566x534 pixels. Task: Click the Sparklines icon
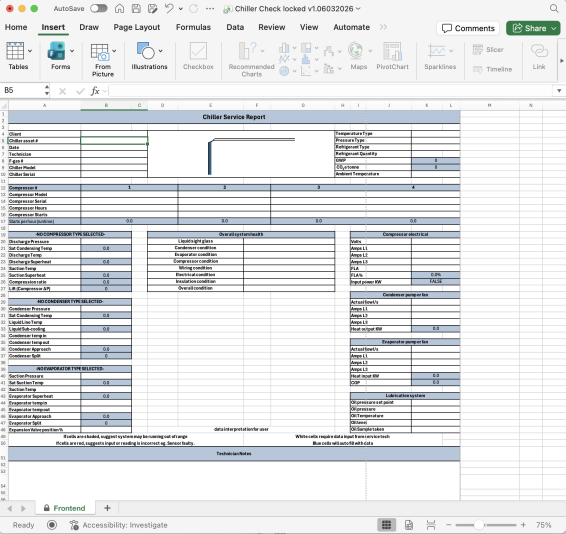point(437,51)
